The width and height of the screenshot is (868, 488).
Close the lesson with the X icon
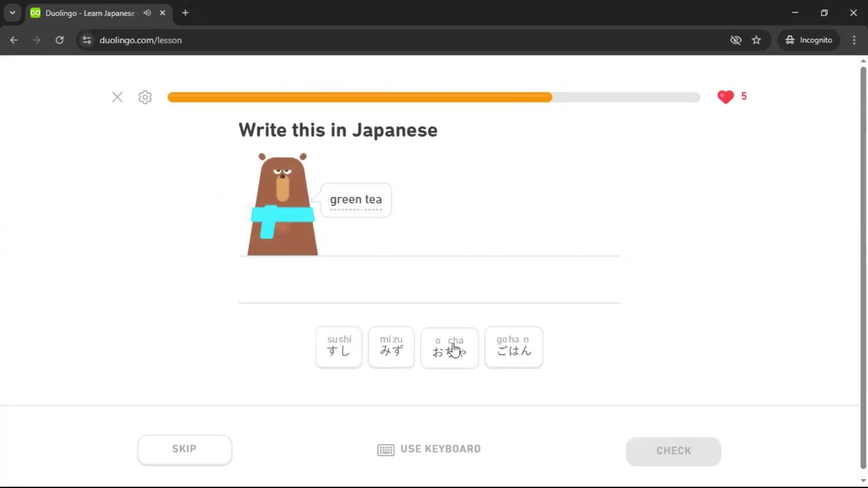click(117, 97)
